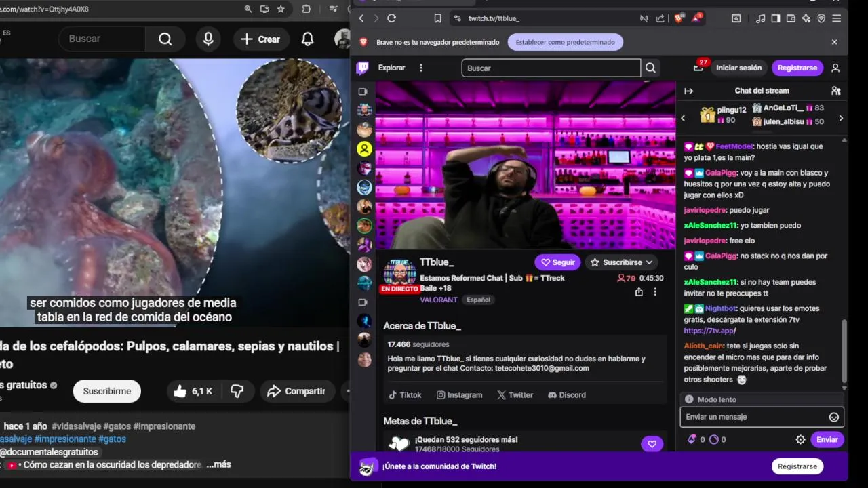
Task: Show previous gift leaderboard entries arrow
Action: pos(683,118)
